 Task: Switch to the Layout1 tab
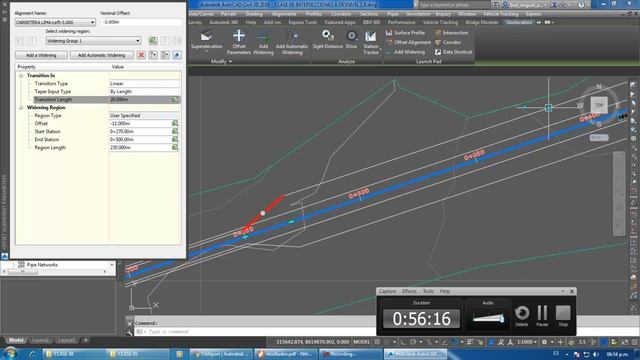click(40, 340)
